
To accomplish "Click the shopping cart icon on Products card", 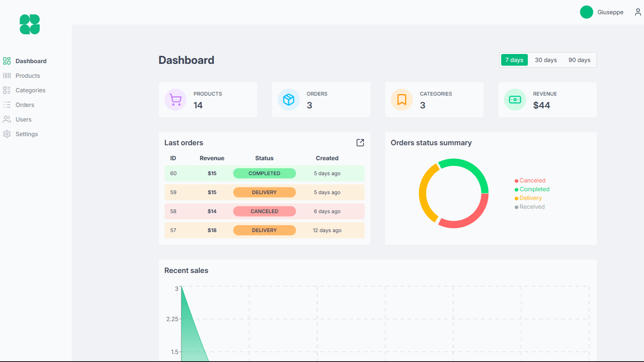I will tap(175, 99).
